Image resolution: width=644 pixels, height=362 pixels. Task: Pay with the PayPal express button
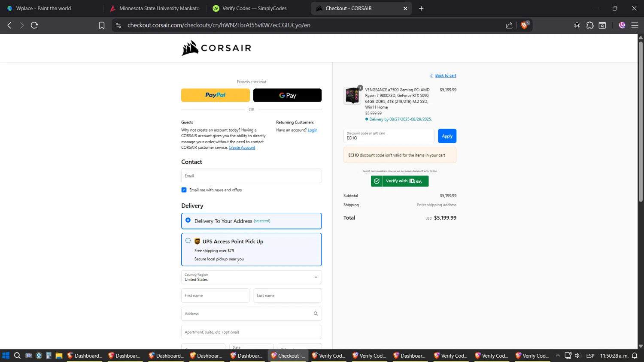[x=216, y=95]
